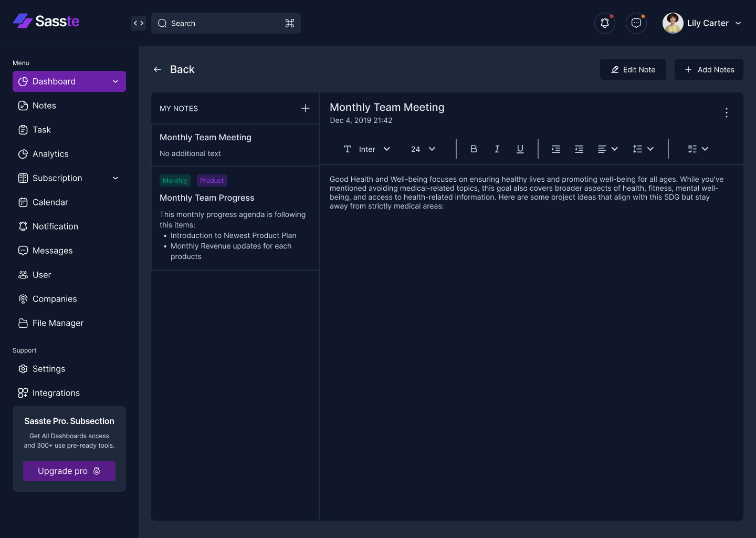Open notifications with the bell icon
This screenshot has height=538, width=756.
[604, 23]
